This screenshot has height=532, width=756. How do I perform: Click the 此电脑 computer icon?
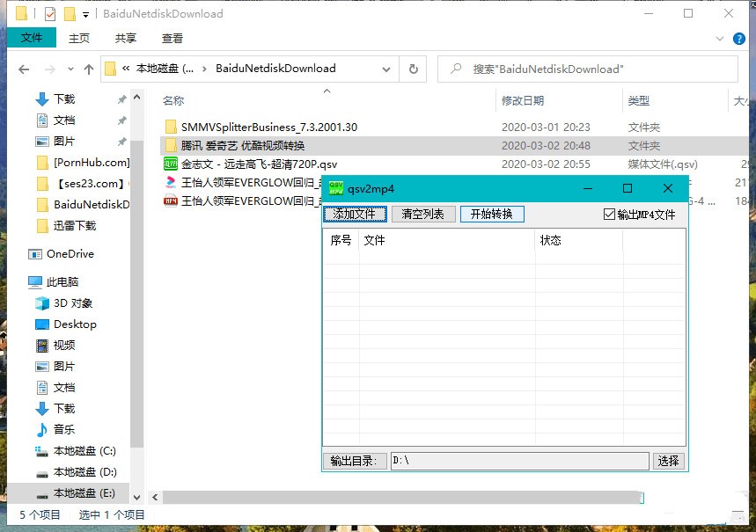point(35,282)
